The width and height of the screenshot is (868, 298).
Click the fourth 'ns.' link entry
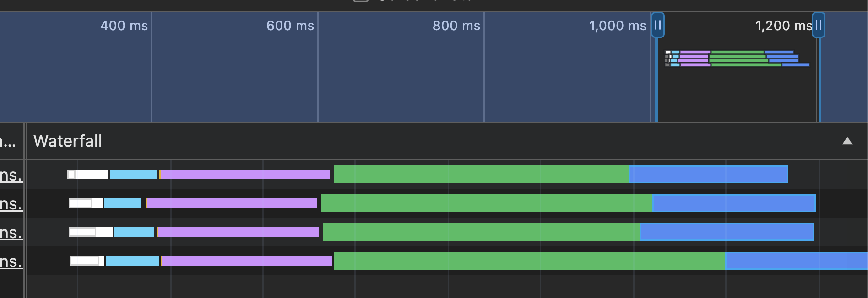[x=11, y=261]
